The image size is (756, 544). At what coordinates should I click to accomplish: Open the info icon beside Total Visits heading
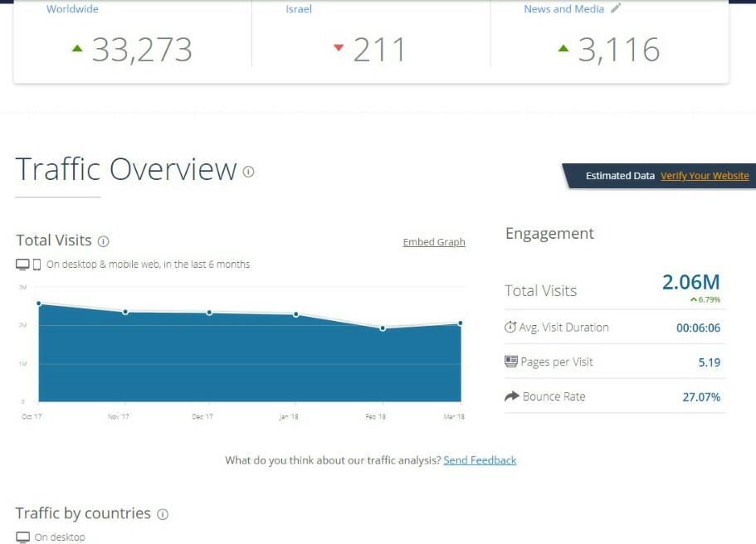pos(104,241)
